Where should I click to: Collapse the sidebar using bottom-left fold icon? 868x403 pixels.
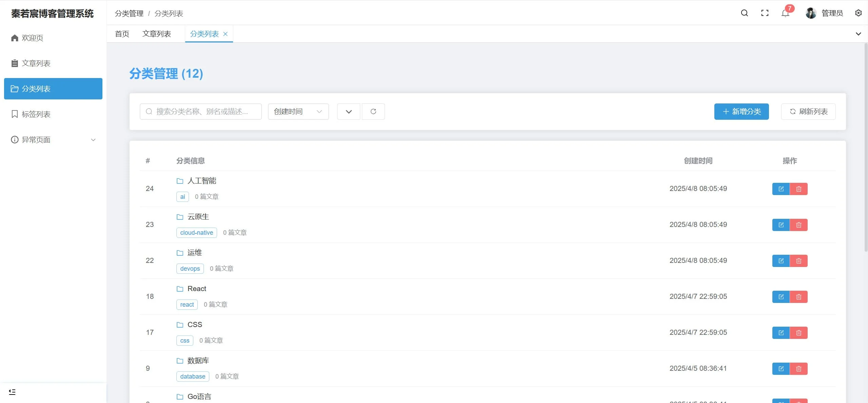pos(12,392)
